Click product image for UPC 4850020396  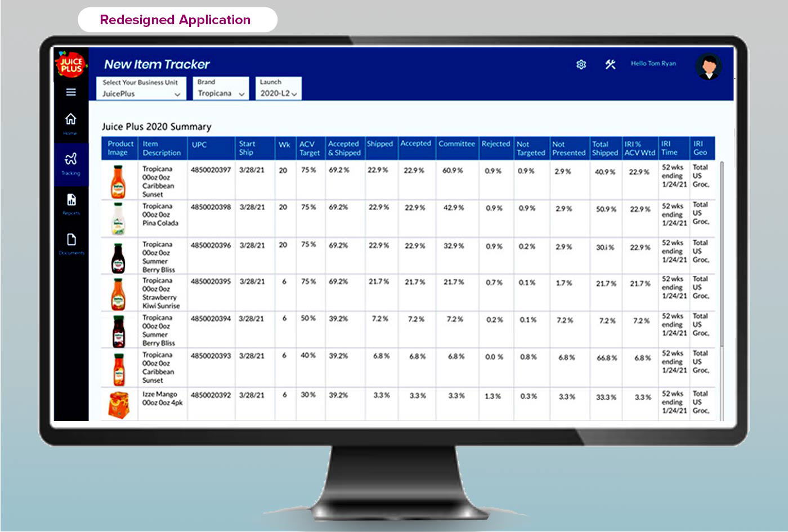[x=118, y=258]
